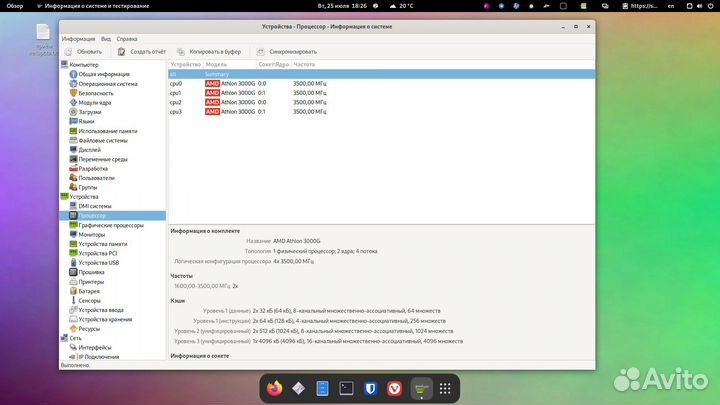This screenshot has width=720, height=405.
Task: Select the cpu0 row
Action: (x=381, y=84)
